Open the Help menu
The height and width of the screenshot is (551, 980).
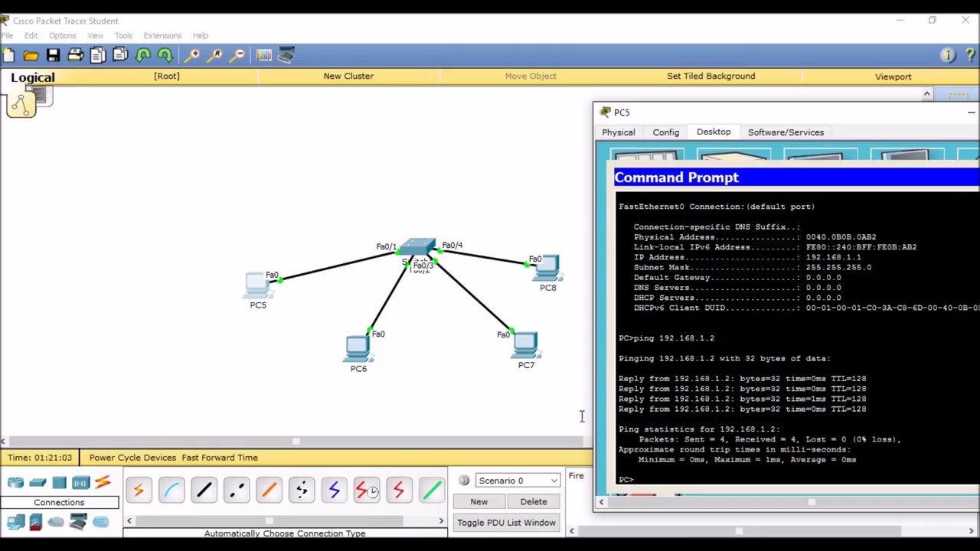coord(200,36)
